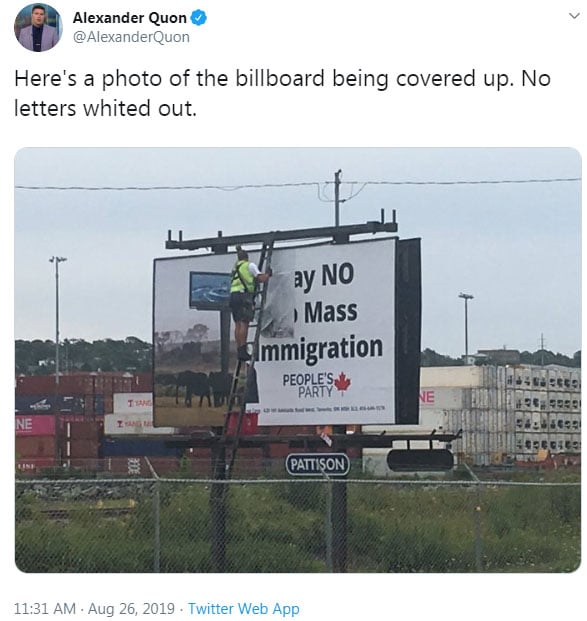The image size is (587, 621).
Task: Click the red maple leaf logo
Action: click(343, 384)
